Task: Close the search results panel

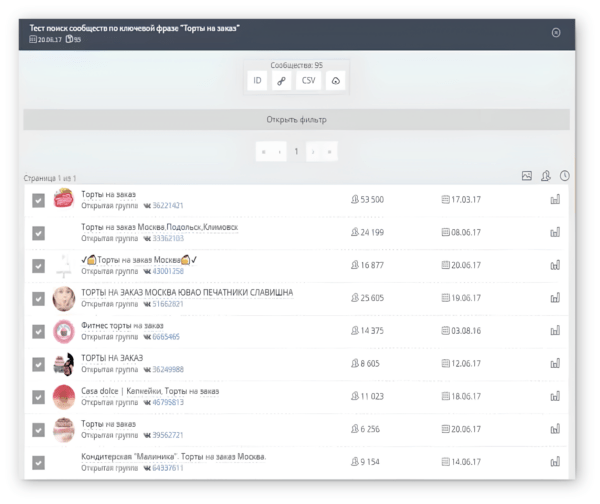Action: (x=556, y=33)
